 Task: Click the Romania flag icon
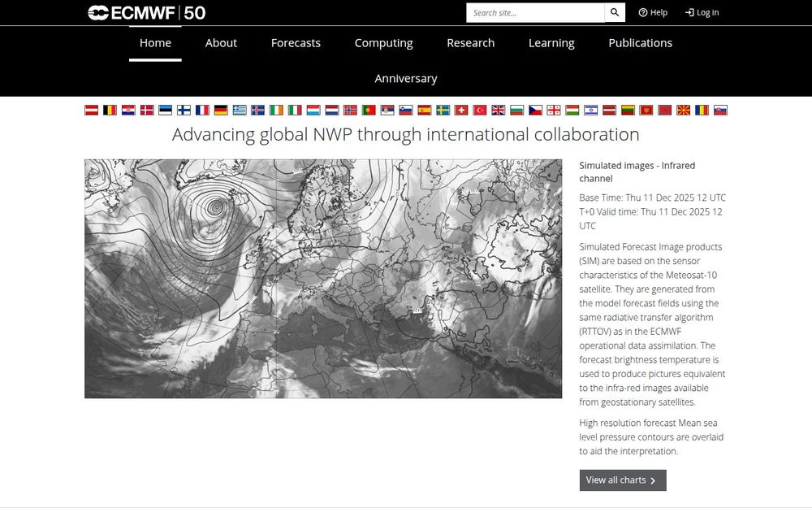702,110
